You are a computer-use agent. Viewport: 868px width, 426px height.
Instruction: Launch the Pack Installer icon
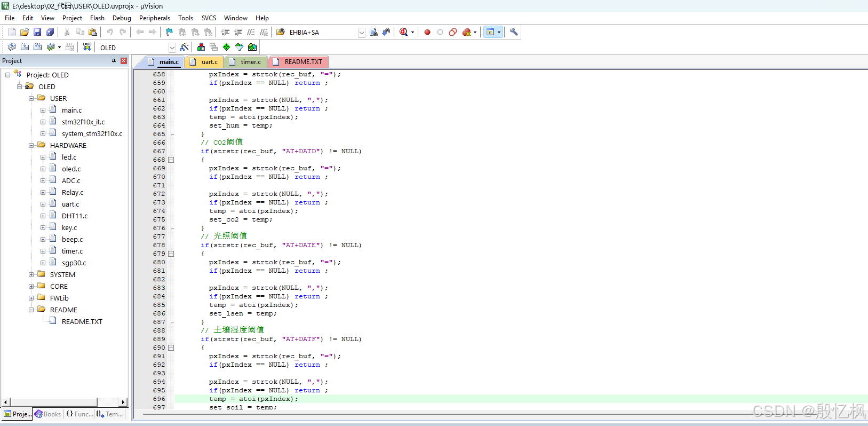pyautogui.click(x=252, y=47)
